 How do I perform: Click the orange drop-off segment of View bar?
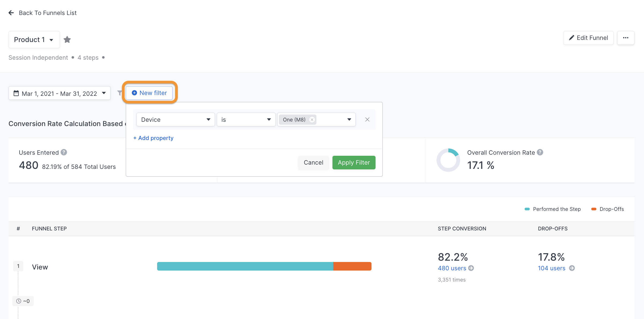(x=352, y=266)
